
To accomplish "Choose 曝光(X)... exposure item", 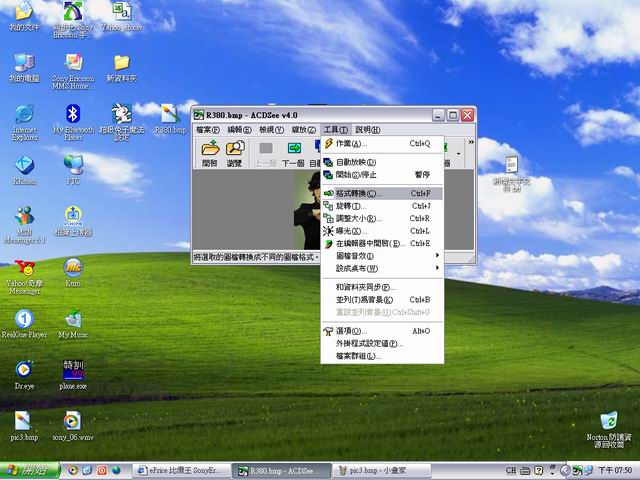I will point(382,231).
